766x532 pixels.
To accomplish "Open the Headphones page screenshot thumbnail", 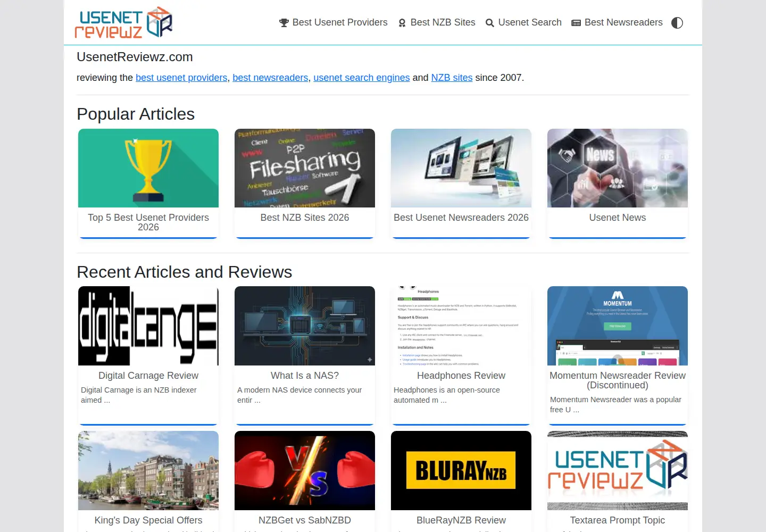I will click(x=461, y=326).
